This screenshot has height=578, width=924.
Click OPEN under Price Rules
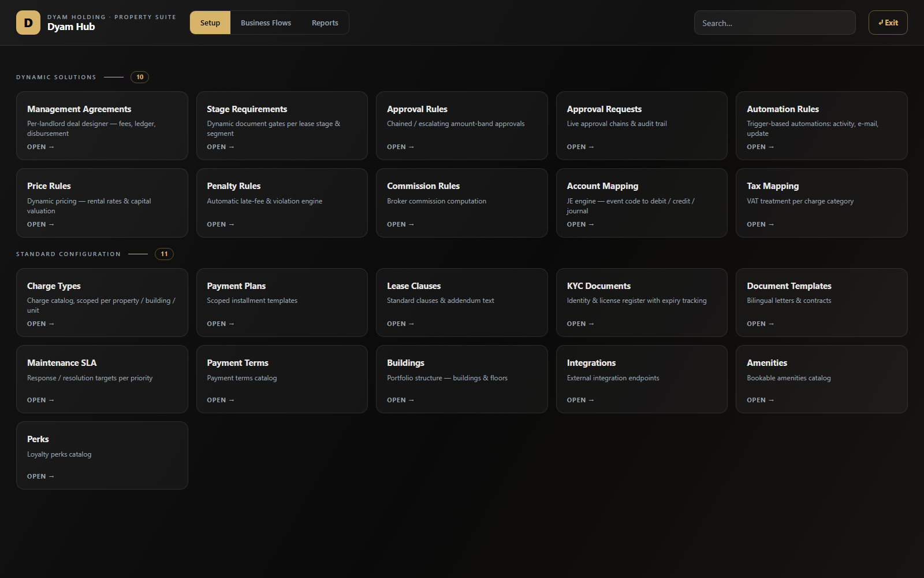pyautogui.click(x=40, y=224)
